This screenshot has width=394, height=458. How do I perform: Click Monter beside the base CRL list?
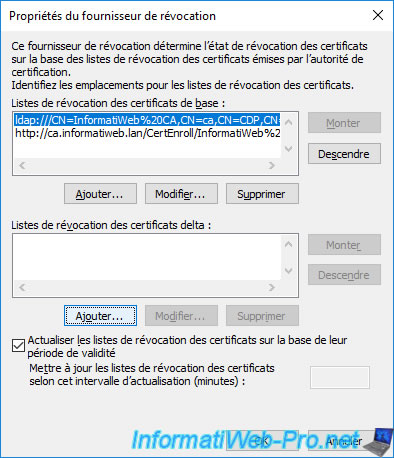coord(344,123)
